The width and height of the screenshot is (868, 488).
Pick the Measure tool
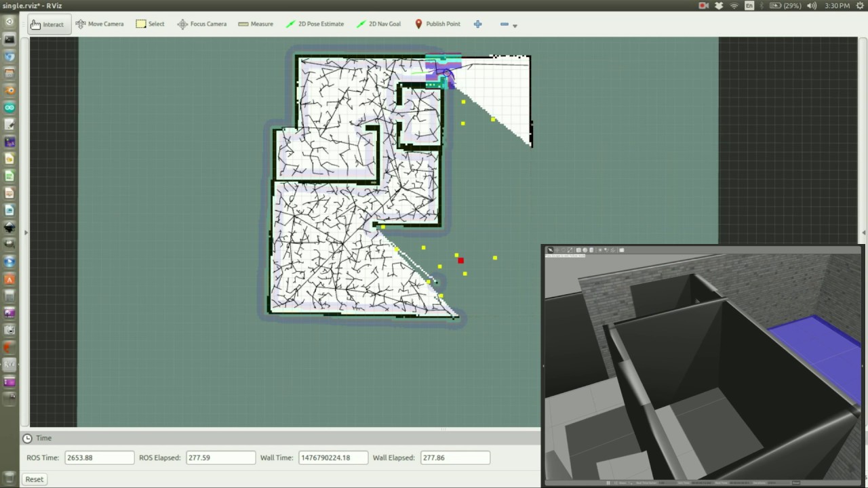point(256,24)
